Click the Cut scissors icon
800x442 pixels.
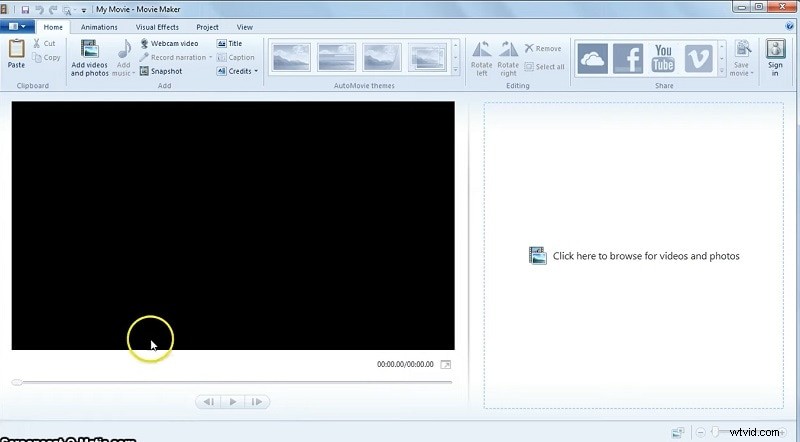(x=37, y=43)
